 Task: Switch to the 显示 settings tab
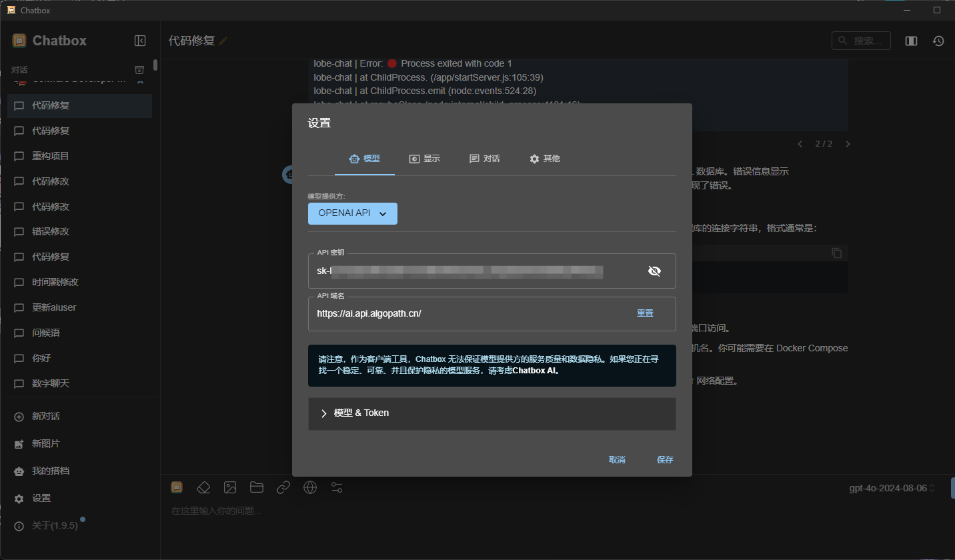(x=425, y=159)
